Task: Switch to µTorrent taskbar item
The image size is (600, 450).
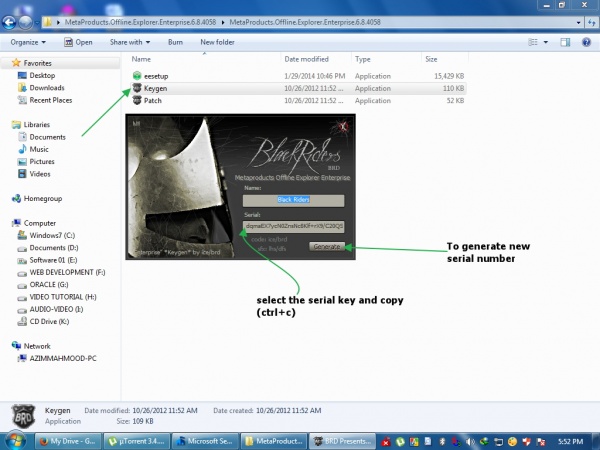Action: pos(136,441)
